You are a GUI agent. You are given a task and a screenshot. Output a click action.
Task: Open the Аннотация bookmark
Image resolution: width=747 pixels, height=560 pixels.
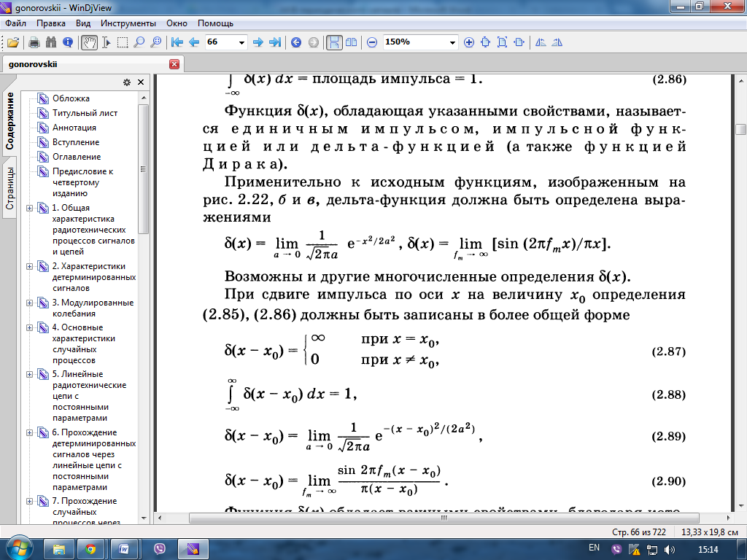[x=74, y=128]
